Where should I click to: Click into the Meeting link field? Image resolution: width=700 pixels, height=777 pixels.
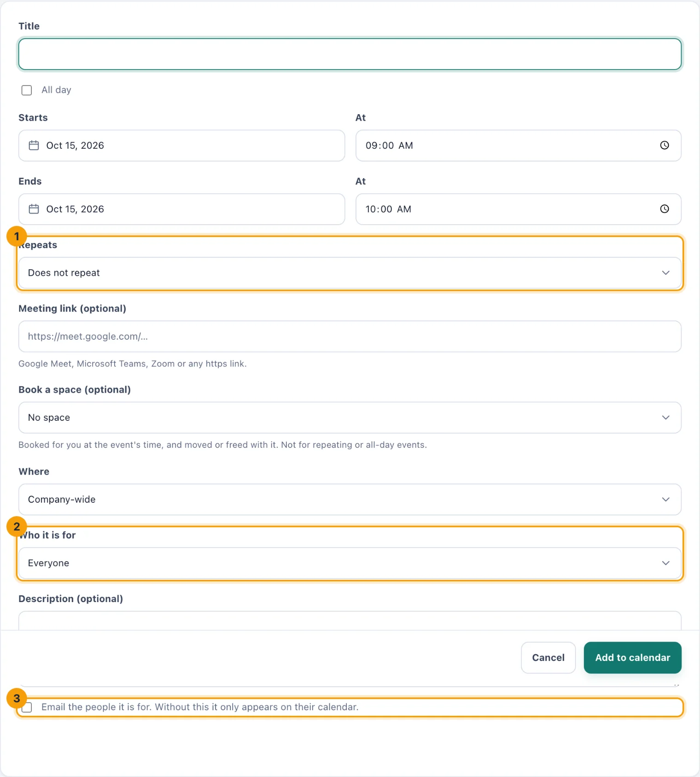click(350, 336)
